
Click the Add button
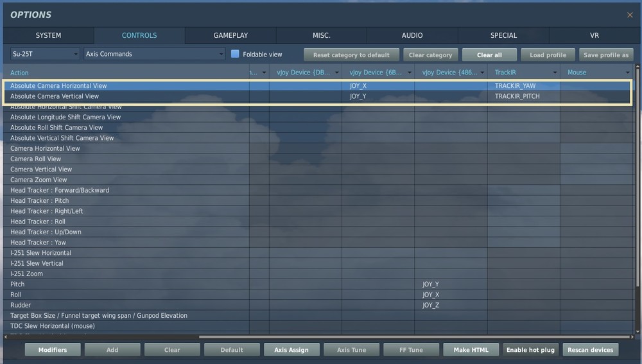click(x=112, y=350)
